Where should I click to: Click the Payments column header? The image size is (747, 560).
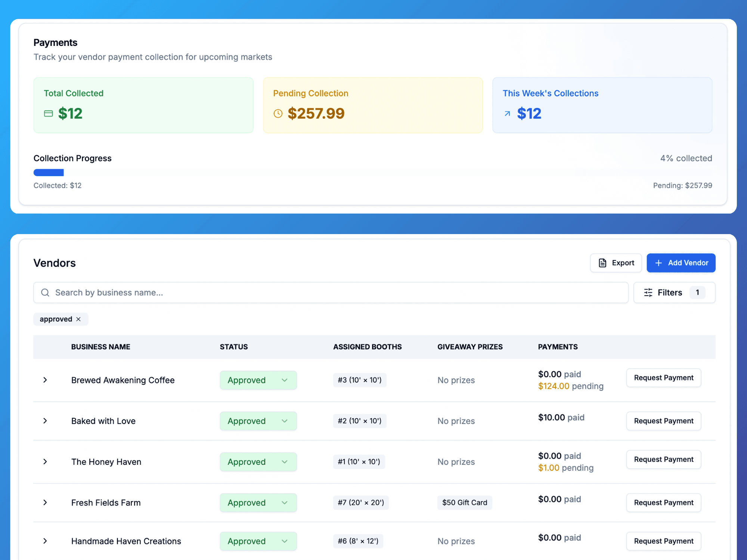(558, 347)
